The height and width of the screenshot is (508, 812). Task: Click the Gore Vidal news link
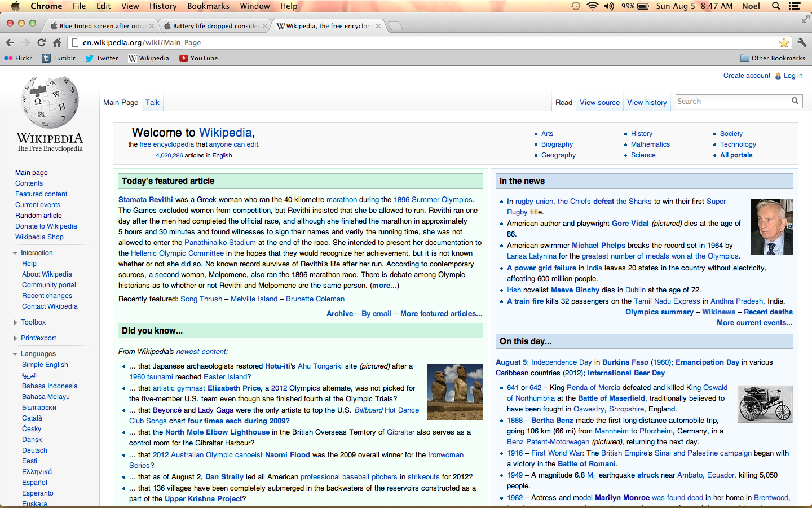coord(630,224)
